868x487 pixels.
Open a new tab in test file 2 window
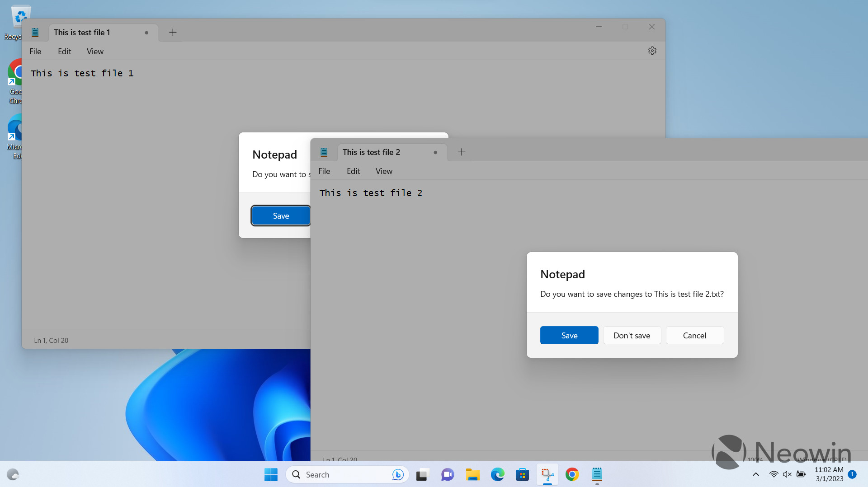tap(461, 152)
